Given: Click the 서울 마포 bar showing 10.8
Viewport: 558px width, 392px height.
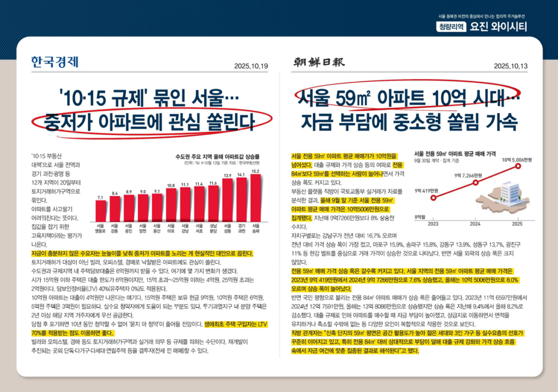Looking at the screenshot, I should pyautogui.click(x=171, y=206).
